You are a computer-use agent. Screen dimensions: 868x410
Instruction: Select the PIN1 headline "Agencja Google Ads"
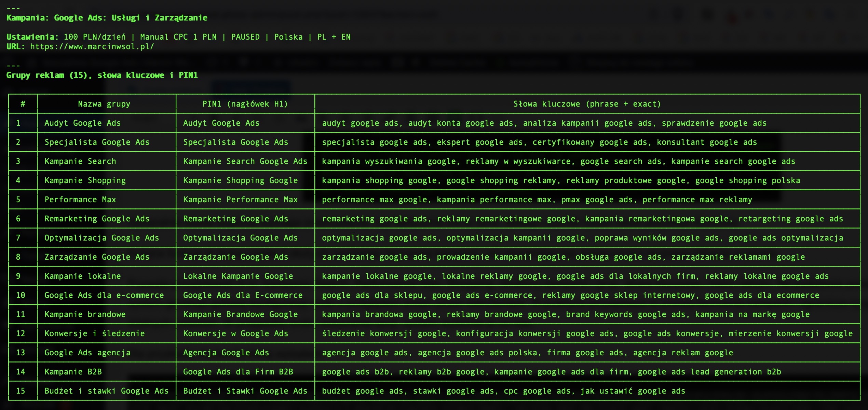point(226,353)
